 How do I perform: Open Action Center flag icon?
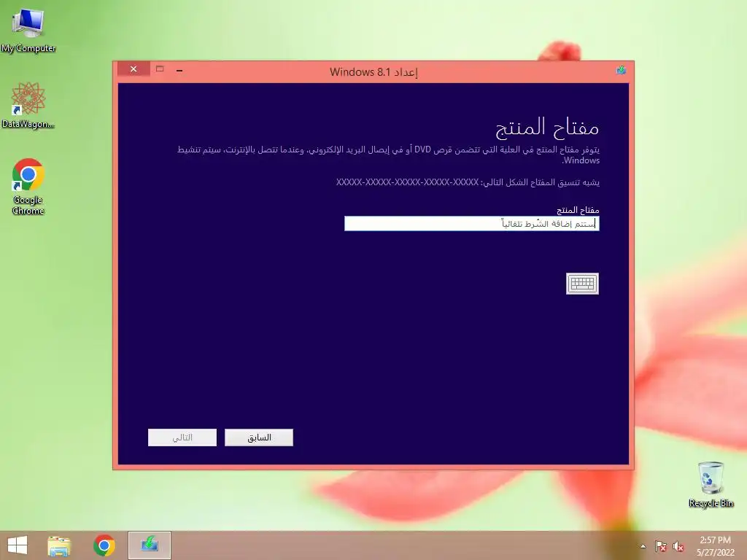point(660,546)
